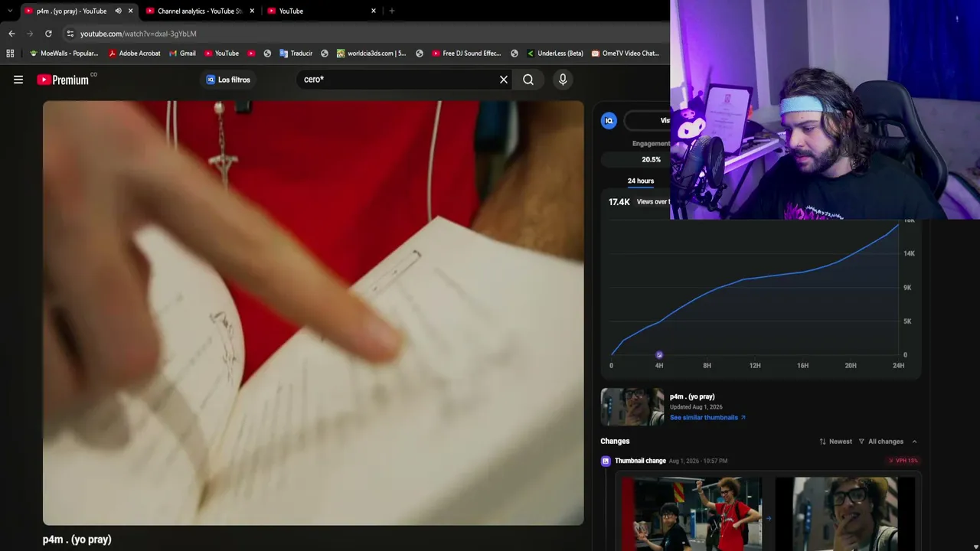This screenshot has width=980, height=551.
Task: Click the vidIQ logo in side panel
Action: (609, 120)
